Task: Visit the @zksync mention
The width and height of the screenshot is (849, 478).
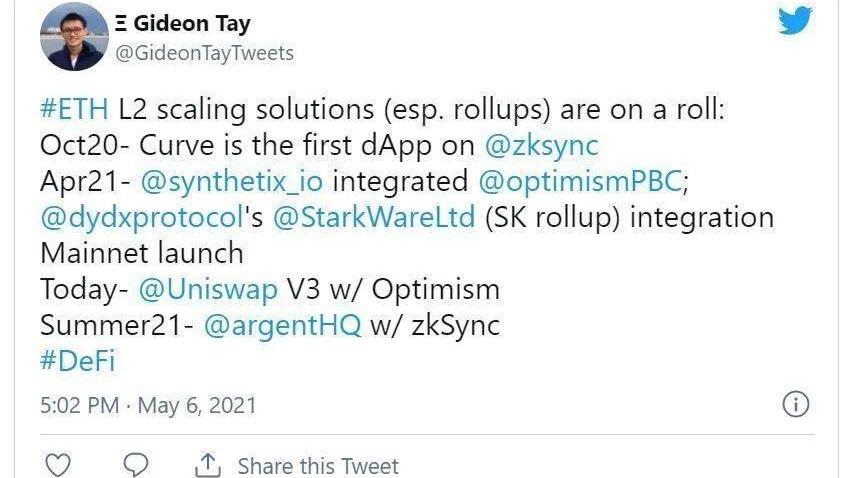Action: click(x=541, y=145)
